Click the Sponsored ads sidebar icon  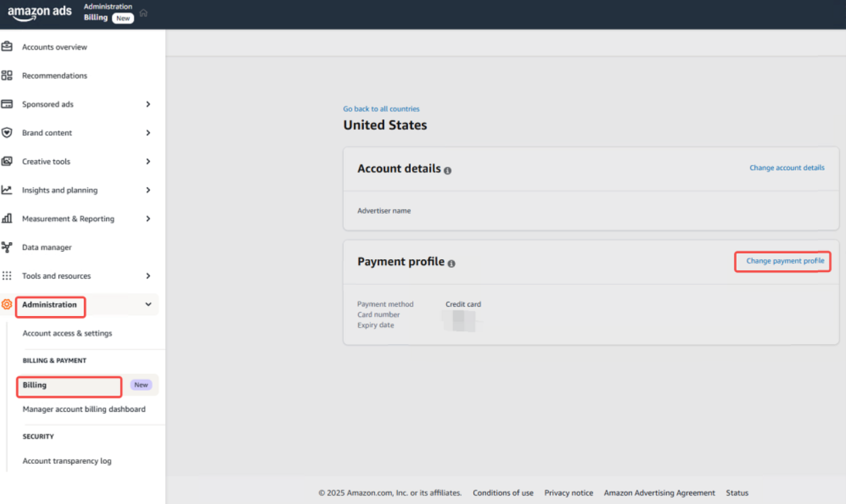click(x=7, y=104)
